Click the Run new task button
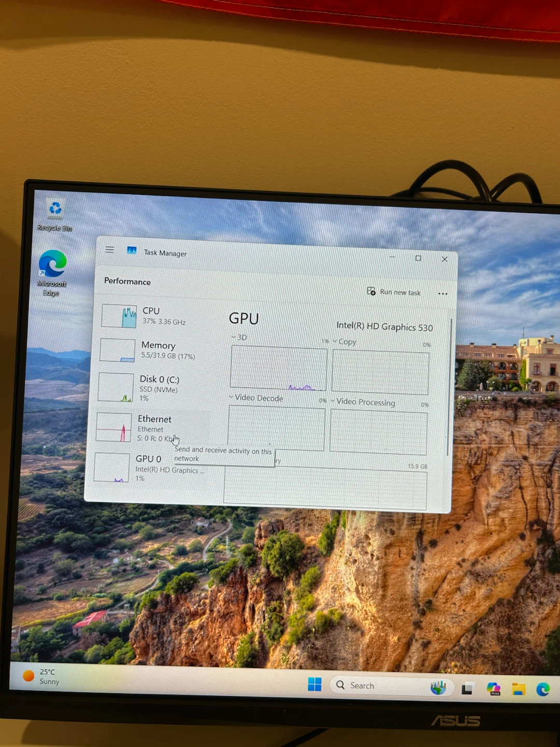The width and height of the screenshot is (560, 747). pyautogui.click(x=394, y=292)
